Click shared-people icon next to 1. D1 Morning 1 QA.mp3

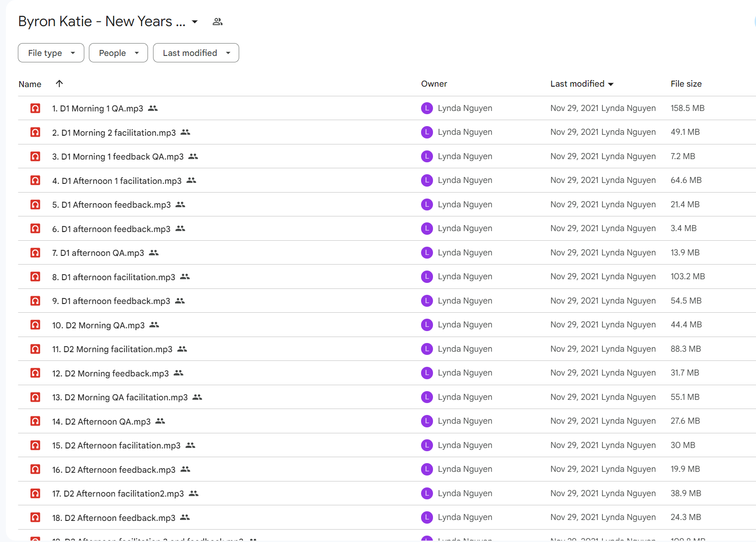pos(153,108)
